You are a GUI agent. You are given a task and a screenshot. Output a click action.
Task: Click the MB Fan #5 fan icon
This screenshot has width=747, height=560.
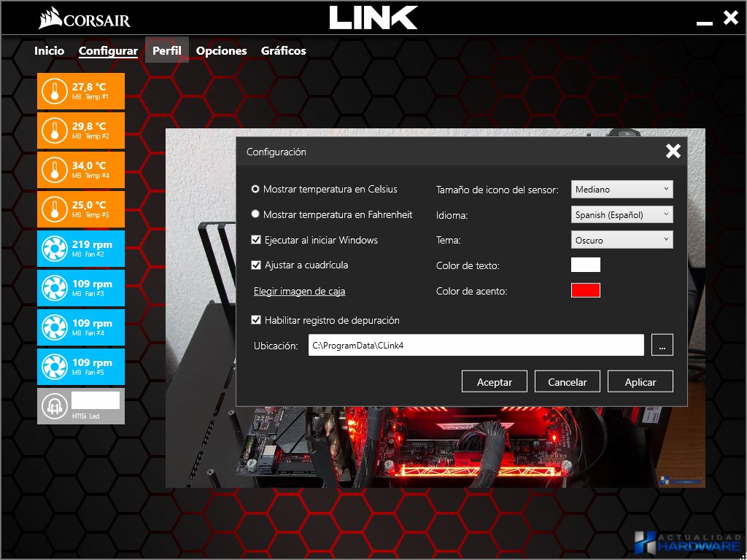[x=53, y=367]
